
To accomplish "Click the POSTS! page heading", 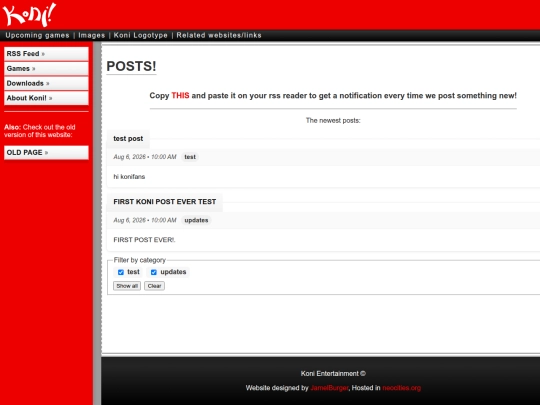I will coord(131,66).
